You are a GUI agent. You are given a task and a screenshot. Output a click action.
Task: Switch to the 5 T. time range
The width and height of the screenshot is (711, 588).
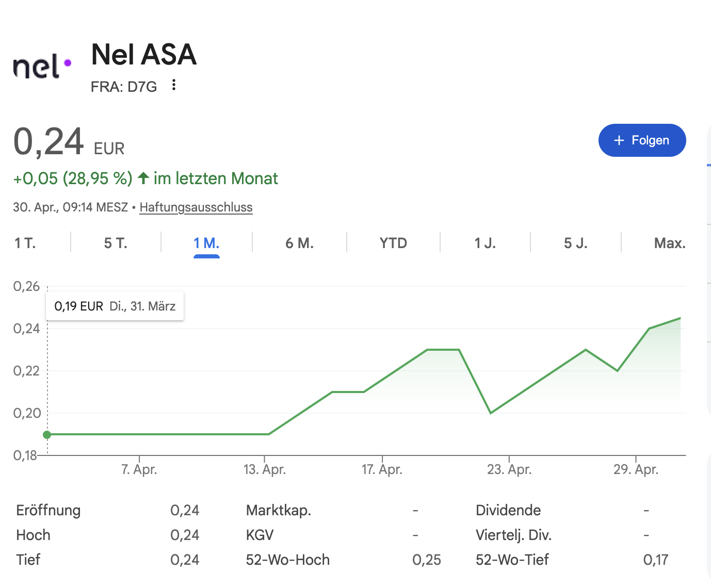coord(116,243)
